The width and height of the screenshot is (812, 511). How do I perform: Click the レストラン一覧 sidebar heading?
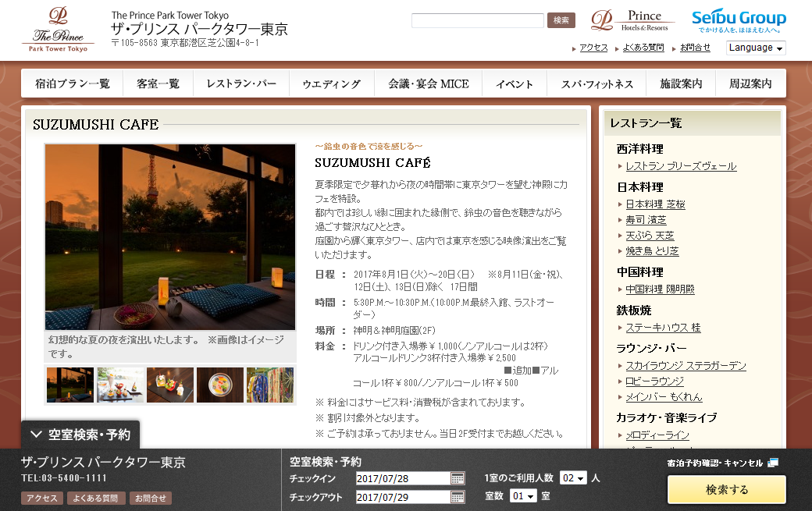646,123
